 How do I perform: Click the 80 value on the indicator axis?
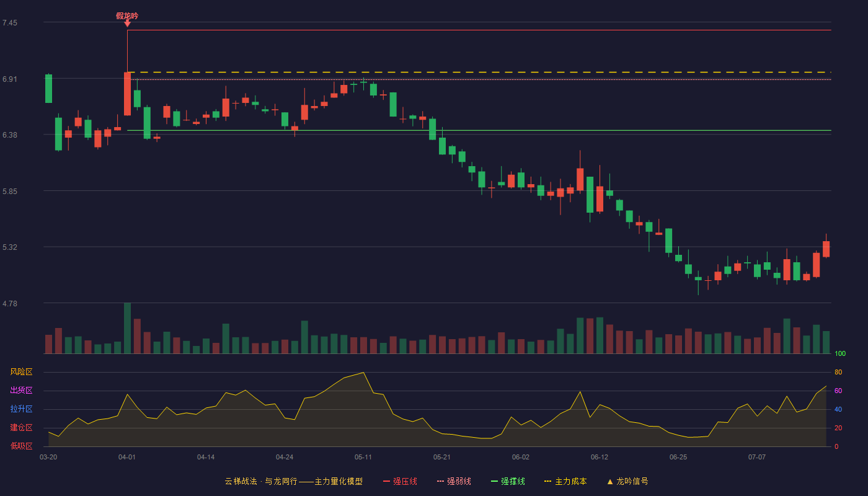(x=838, y=372)
